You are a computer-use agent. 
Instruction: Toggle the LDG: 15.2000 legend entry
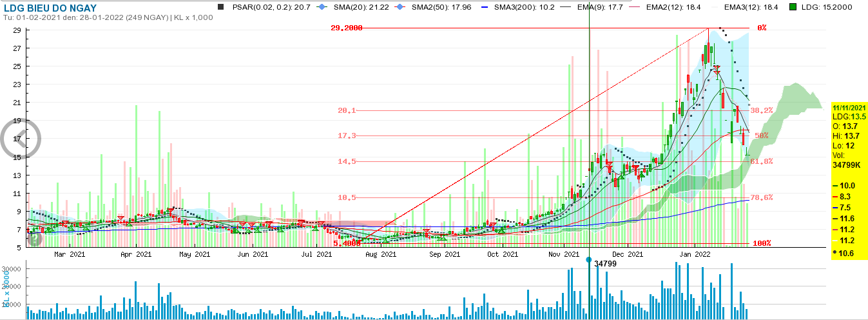coord(826,7)
